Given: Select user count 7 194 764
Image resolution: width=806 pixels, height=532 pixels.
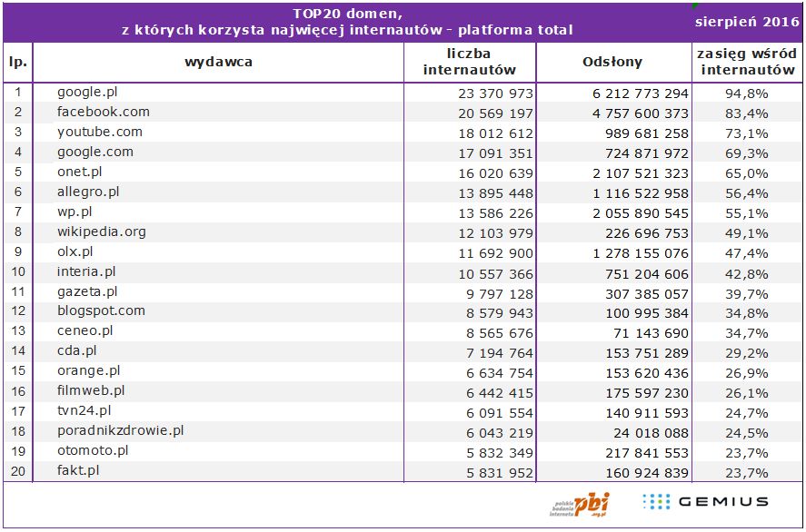Looking at the screenshot, I should (500, 354).
